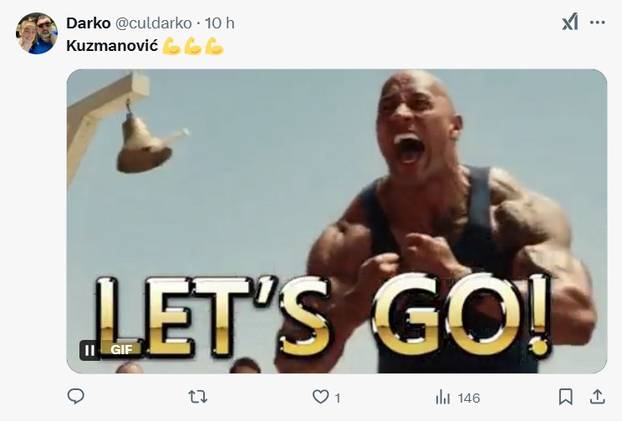Bookmark this post
This screenshot has height=426, width=622.
(566, 397)
